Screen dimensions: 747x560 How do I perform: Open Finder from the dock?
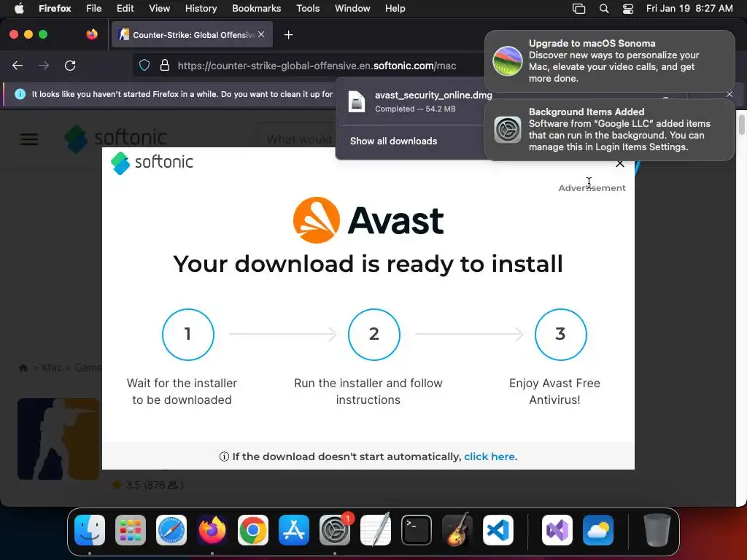[x=90, y=530]
